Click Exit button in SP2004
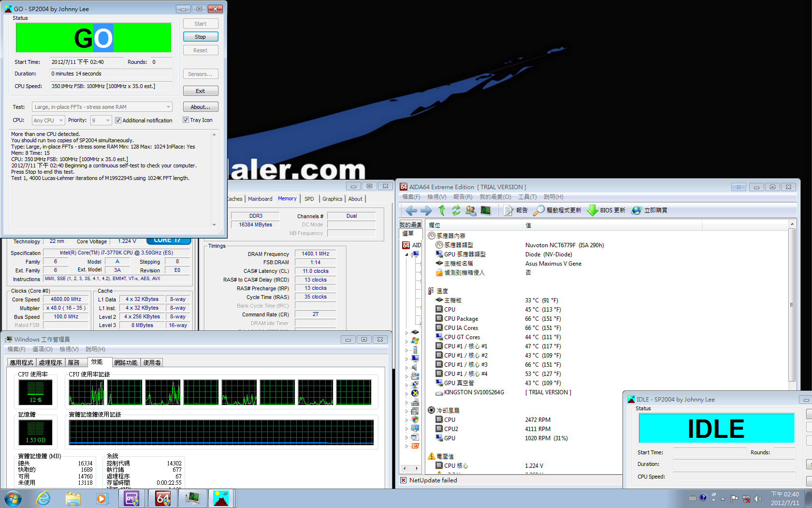The width and height of the screenshot is (812, 508). (x=201, y=91)
